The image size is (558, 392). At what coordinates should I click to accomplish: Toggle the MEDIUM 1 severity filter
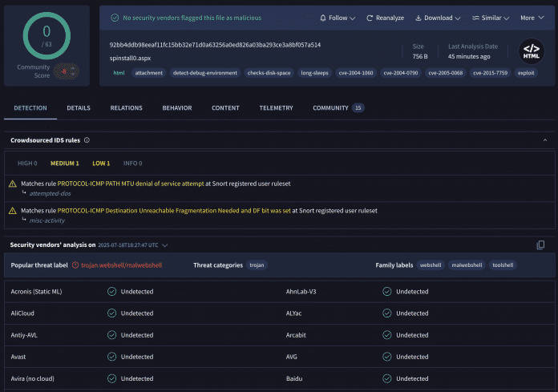pos(66,163)
